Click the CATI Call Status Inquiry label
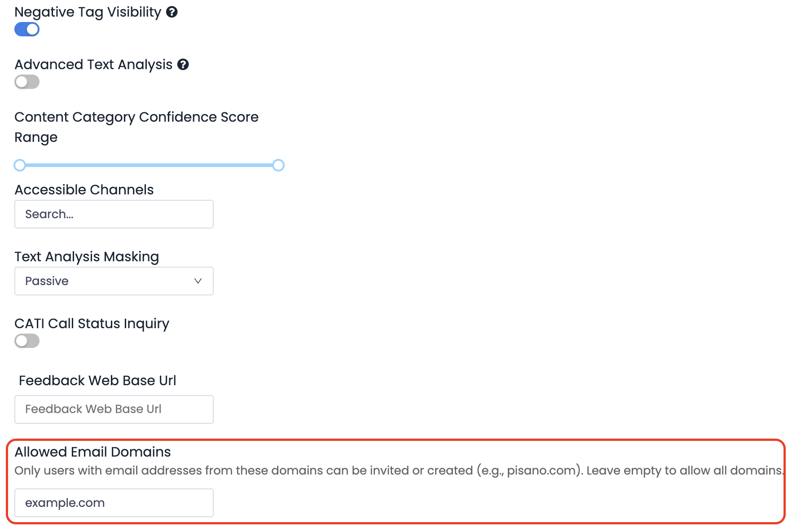788x532 pixels. [x=92, y=324]
